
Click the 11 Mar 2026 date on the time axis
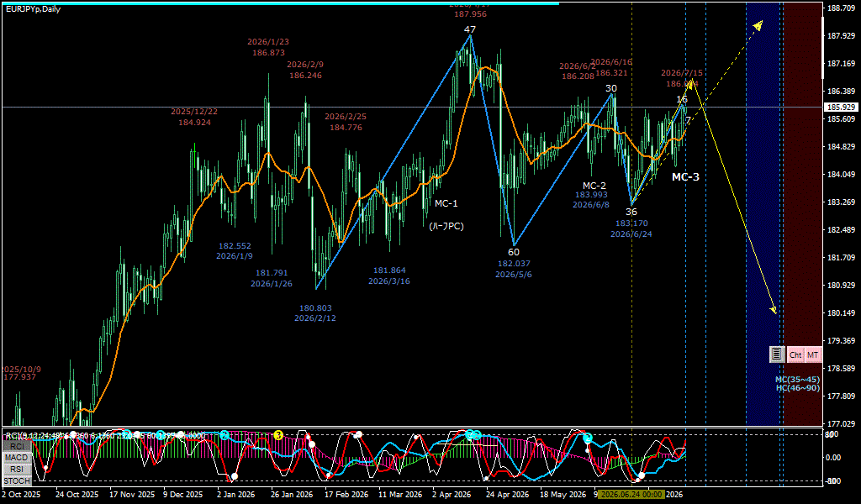coord(400,494)
